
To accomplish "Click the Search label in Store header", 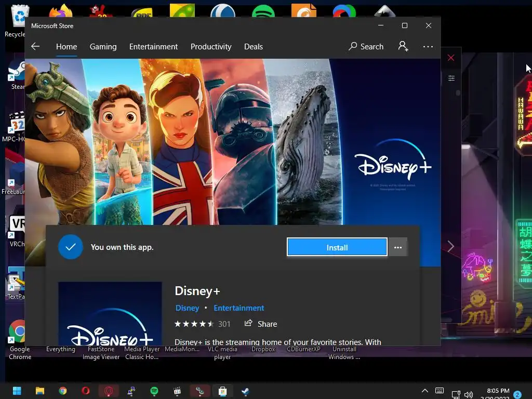I will 372,46.
